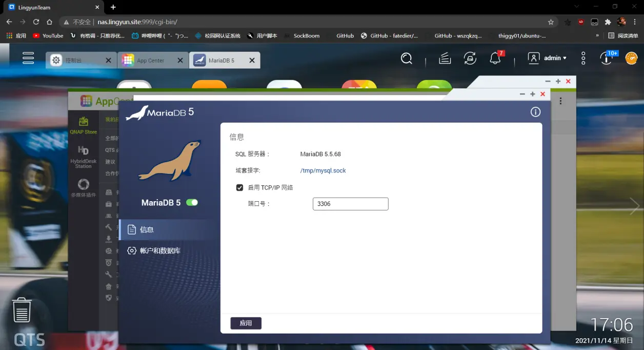Viewport: 644px width, 350px height.
Task: Switch to the MariaDB 5 taskbar tab
Action: tap(222, 60)
